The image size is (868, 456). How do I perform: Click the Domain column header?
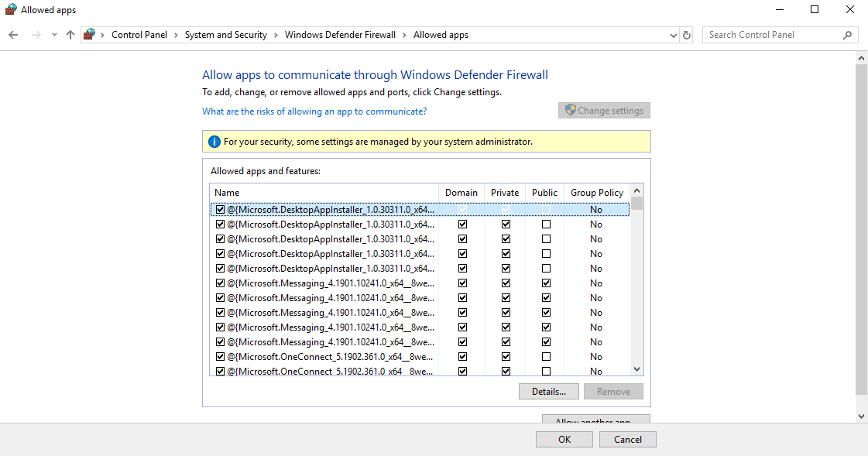point(461,193)
